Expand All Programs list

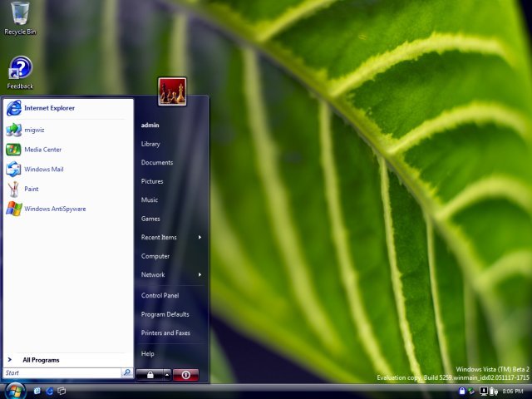tap(41, 360)
